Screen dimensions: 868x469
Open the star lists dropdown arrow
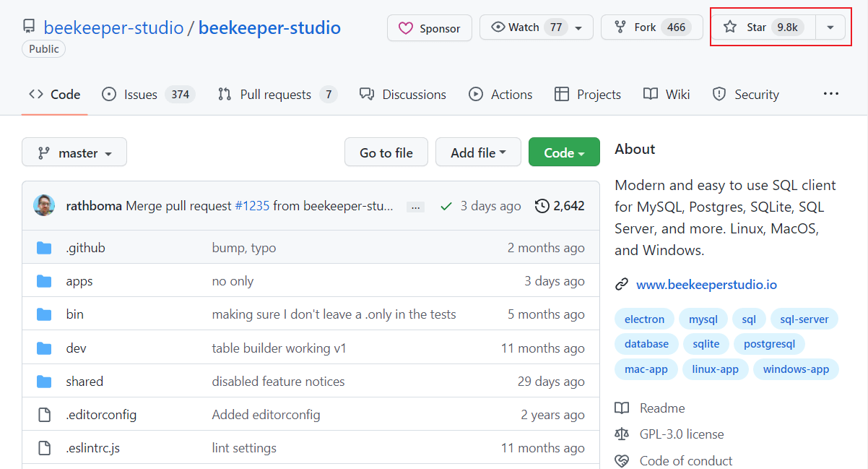[x=830, y=27]
